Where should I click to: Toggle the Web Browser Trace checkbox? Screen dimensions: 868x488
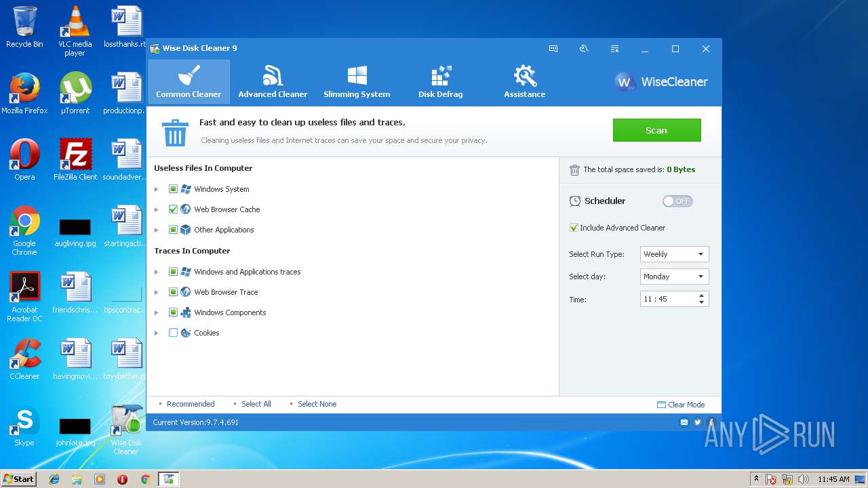[x=173, y=292]
